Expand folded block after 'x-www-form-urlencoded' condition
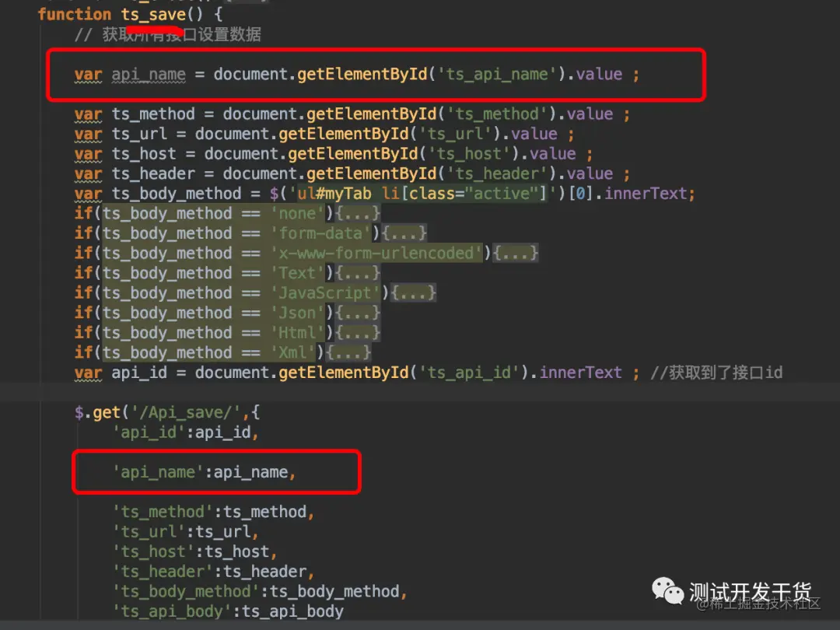840x630 pixels. (516, 253)
